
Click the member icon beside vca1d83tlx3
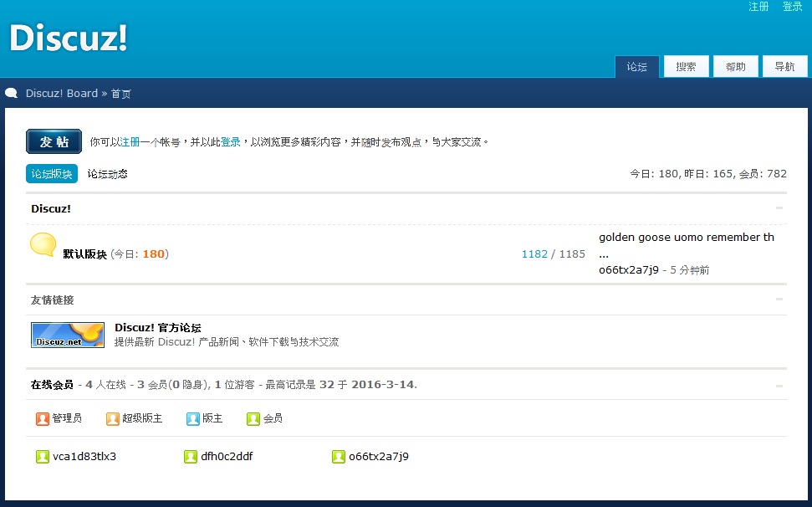click(43, 456)
